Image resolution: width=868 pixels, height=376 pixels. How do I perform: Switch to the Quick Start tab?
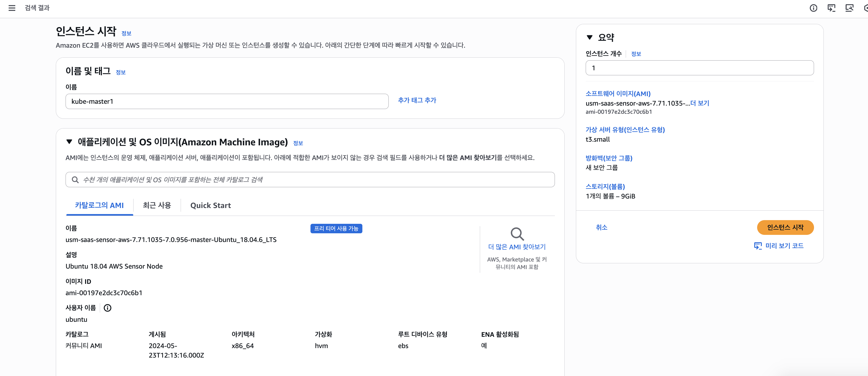(210, 205)
